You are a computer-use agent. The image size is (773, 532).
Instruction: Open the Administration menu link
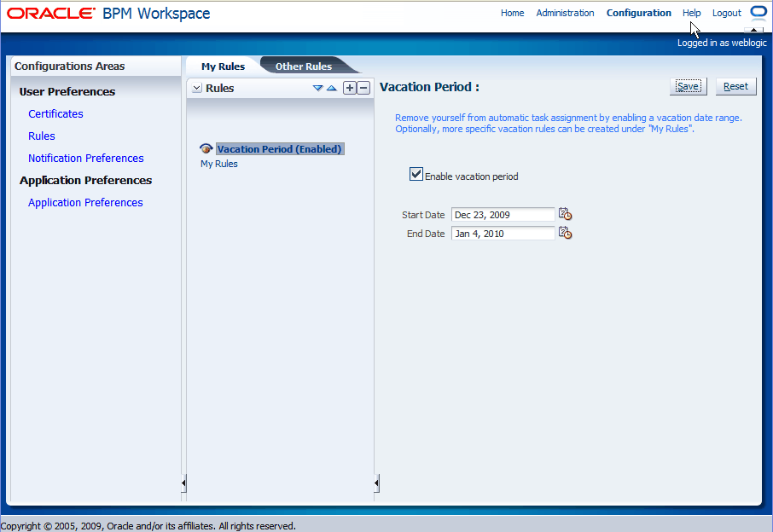[565, 14]
